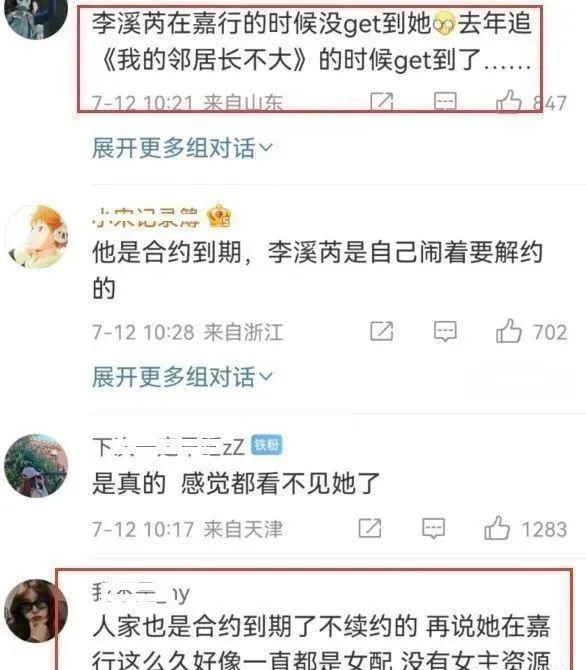
Task: Open the avatar of the Tianjin commenter
Action: click(36, 466)
